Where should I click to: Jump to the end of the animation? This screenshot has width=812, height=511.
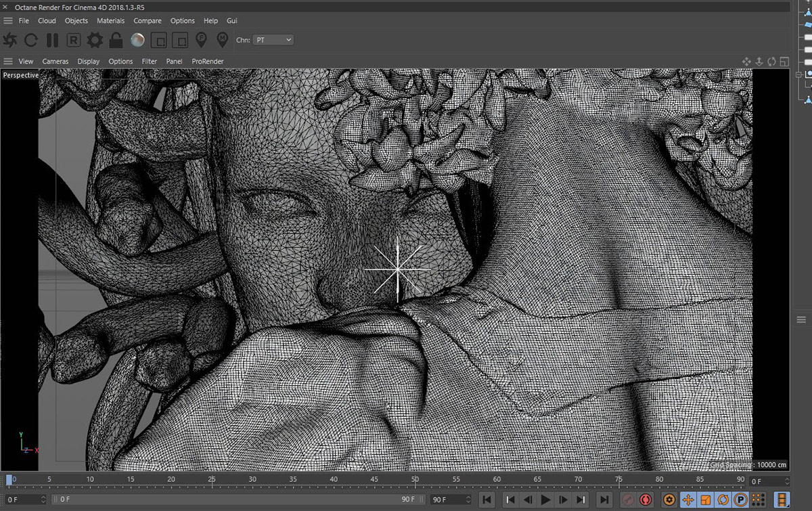pos(604,500)
